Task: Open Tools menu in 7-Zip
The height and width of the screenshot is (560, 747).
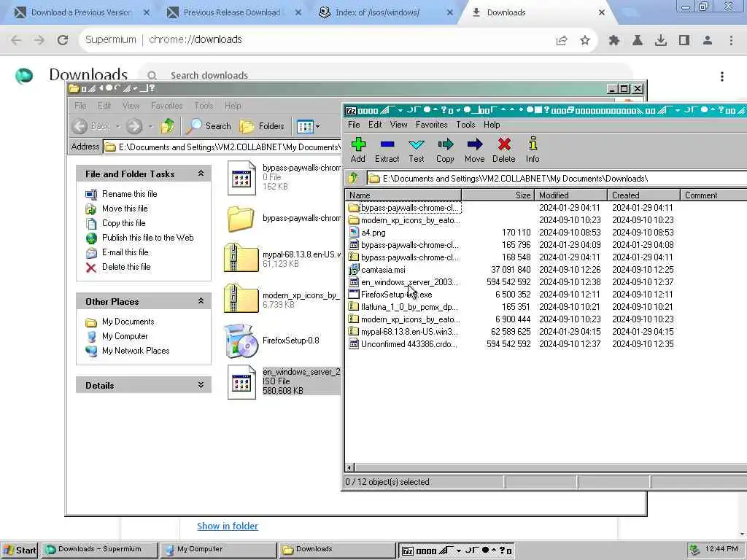Action: coord(465,124)
